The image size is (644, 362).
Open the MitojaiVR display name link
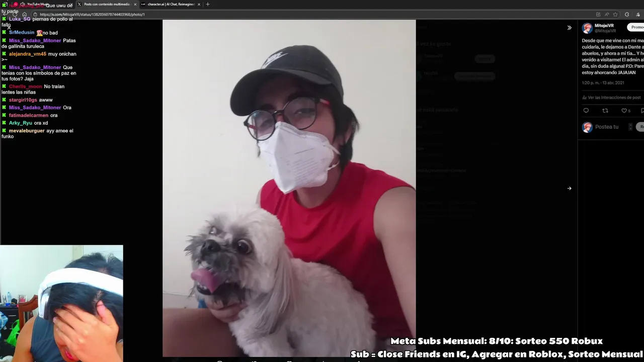click(604, 26)
